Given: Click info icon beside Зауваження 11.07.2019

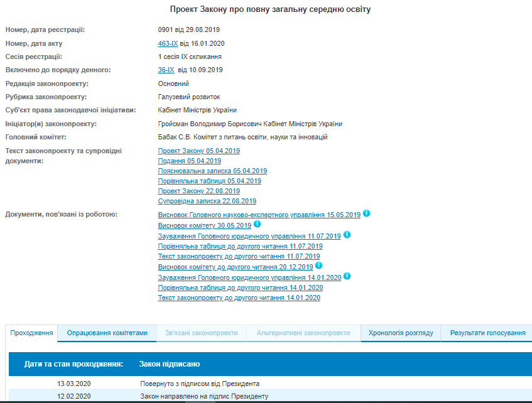Looking at the screenshot, I should [347, 235].
